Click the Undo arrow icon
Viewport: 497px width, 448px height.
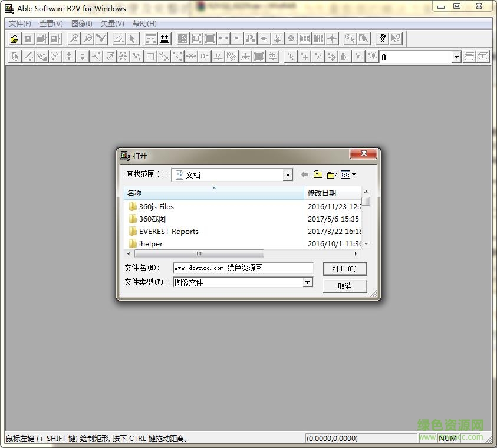118,38
